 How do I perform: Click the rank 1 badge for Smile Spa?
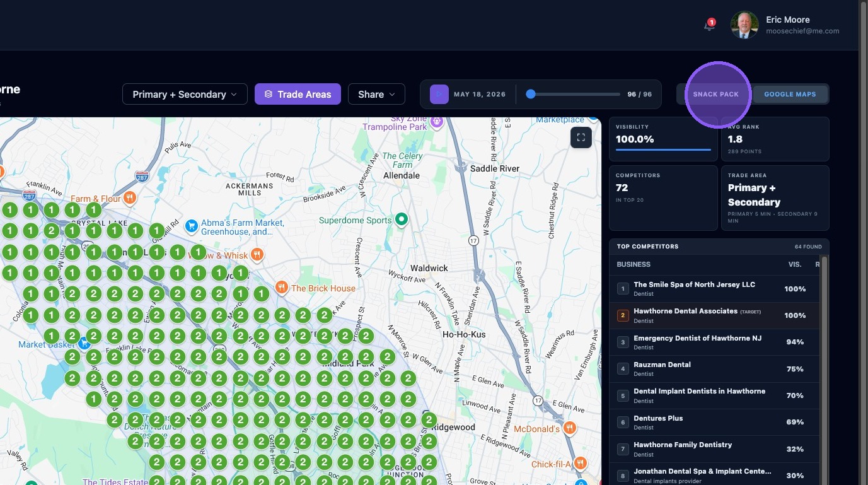click(x=623, y=289)
